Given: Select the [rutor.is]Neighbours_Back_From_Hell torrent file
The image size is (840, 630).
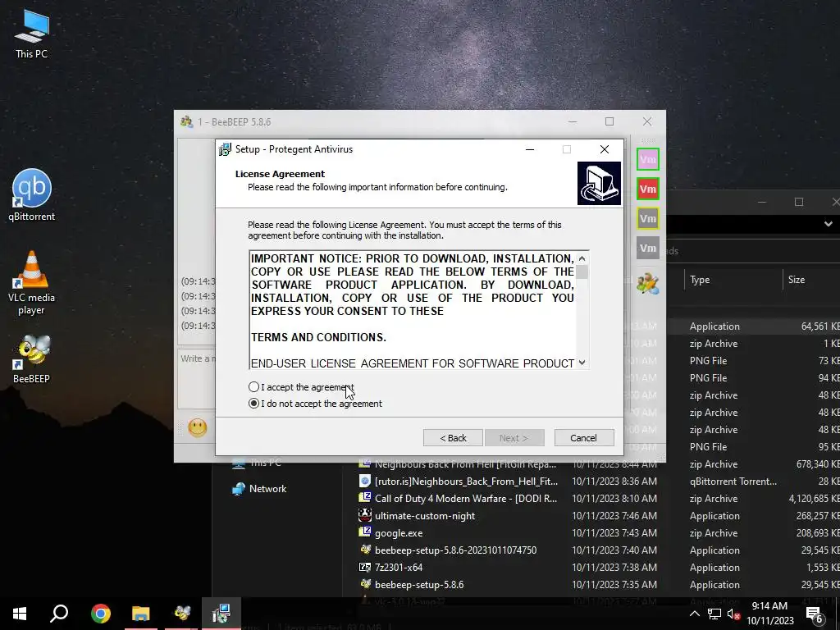Looking at the screenshot, I should (466, 481).
